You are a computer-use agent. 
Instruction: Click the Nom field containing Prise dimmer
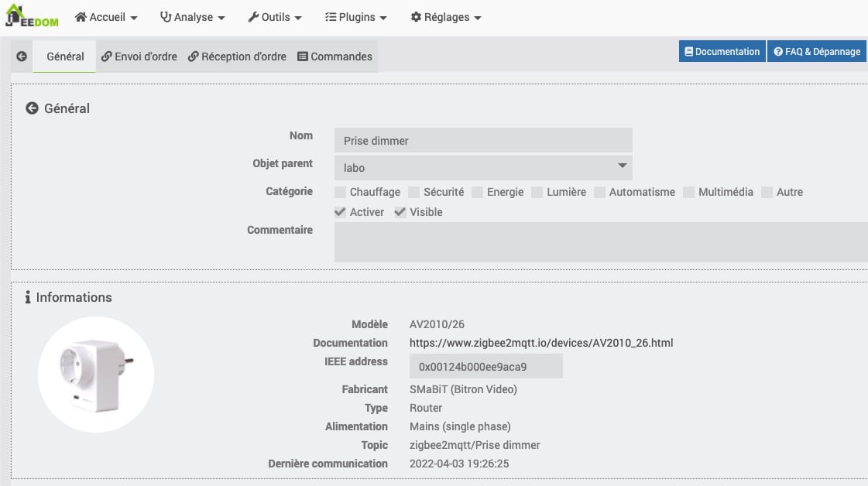[x=483, y=141]
